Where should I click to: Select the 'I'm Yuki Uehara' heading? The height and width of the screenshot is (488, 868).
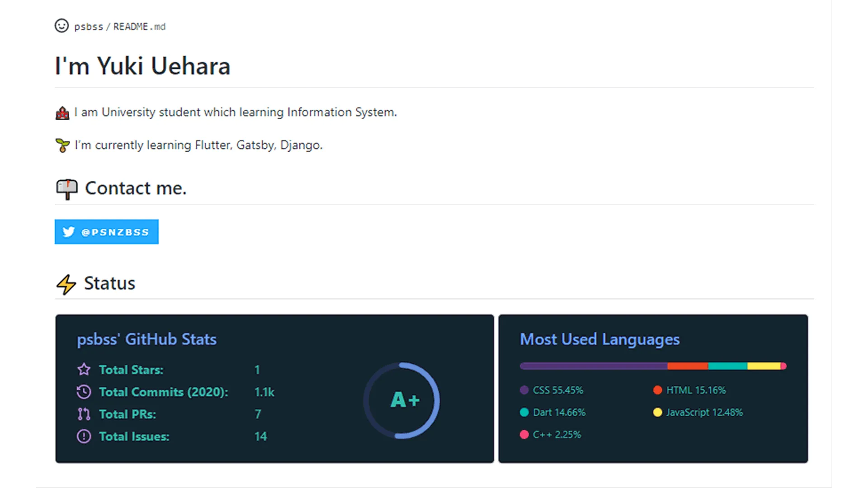[x=142, y=66]
